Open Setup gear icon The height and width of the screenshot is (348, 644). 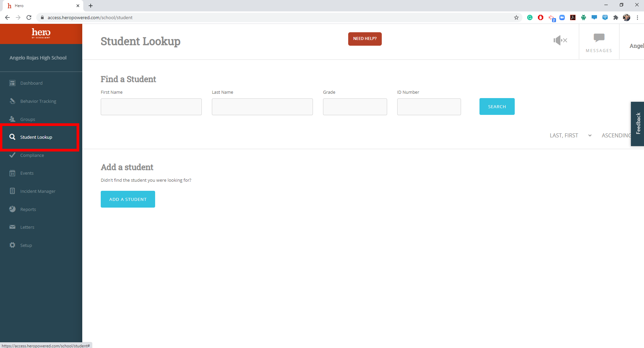tap(12, 245)
